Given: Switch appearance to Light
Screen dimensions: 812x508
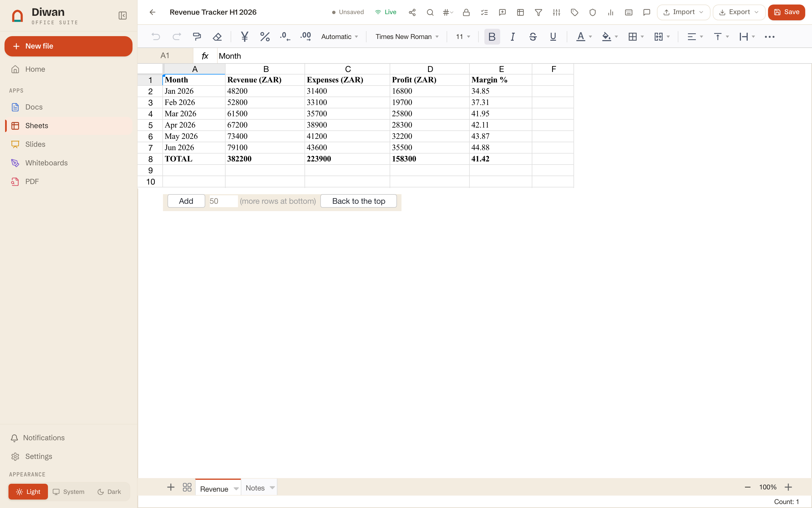Looking at the screenshot, I should click(28, 492).
